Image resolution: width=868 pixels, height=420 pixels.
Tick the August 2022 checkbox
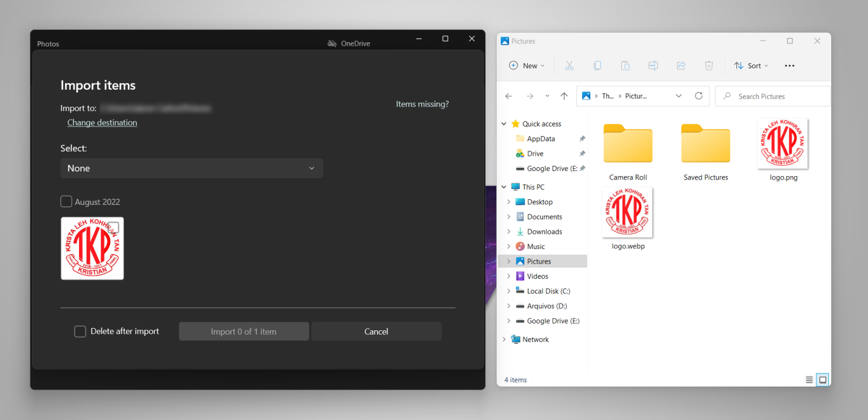pos(66,202)
